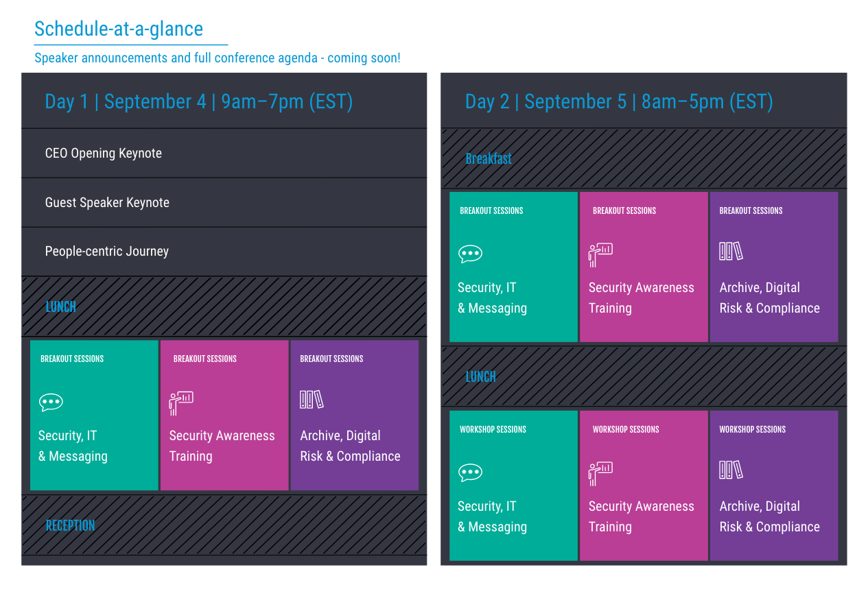Image resolution: width=868 pixels, height=591 pixels.
Task: Select the Guest Speaker Keynote row
Action: [224, 203]
